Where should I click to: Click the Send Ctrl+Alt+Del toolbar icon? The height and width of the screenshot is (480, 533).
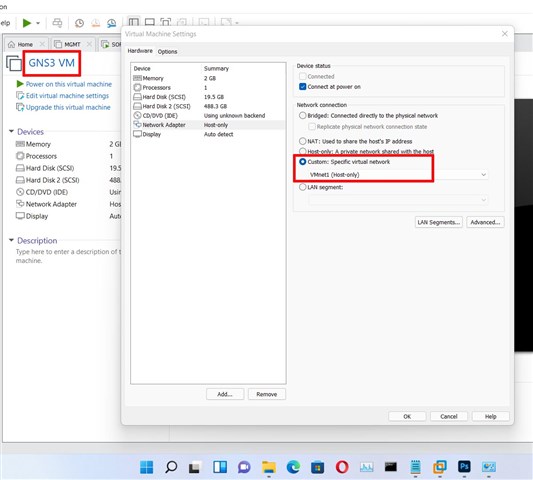click(57, 23)
